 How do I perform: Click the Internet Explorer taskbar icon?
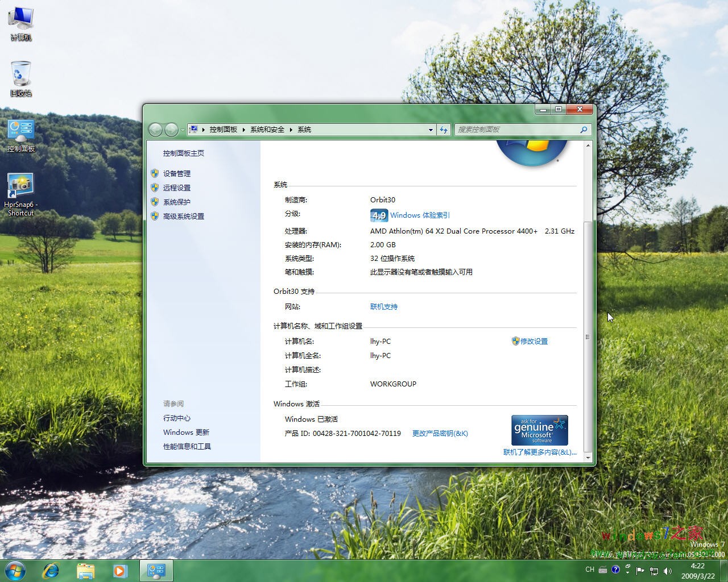pyautogui.click(x=51, y=570)
